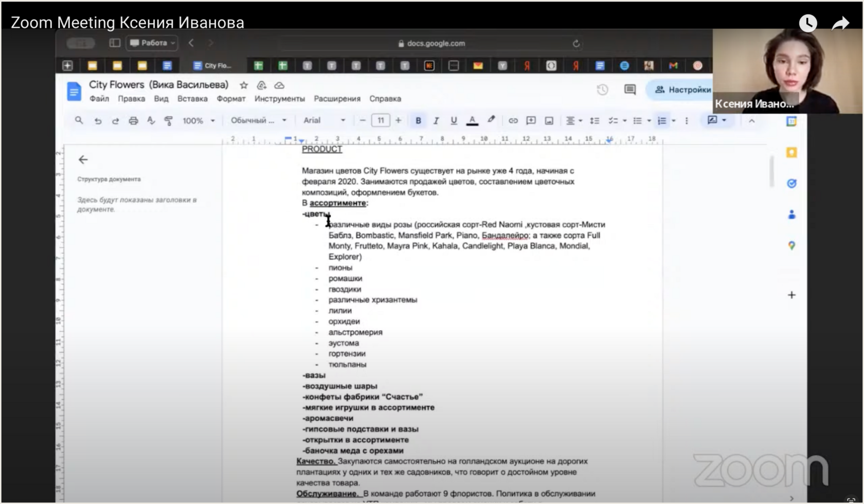Run the spelling and grammar check
Screen dimensions: 864x504
[151, 121]
